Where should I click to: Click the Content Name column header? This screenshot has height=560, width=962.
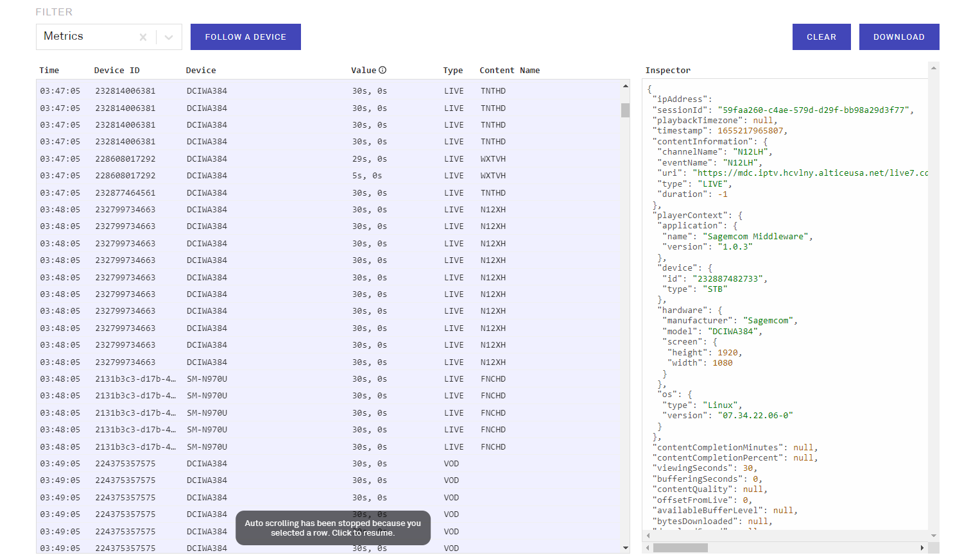(510, 71)
